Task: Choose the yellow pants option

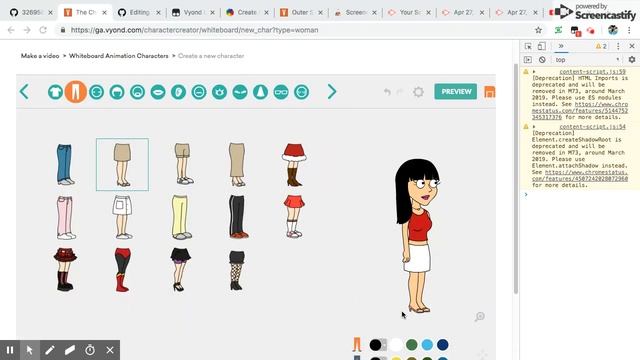Action: (181, 217)
